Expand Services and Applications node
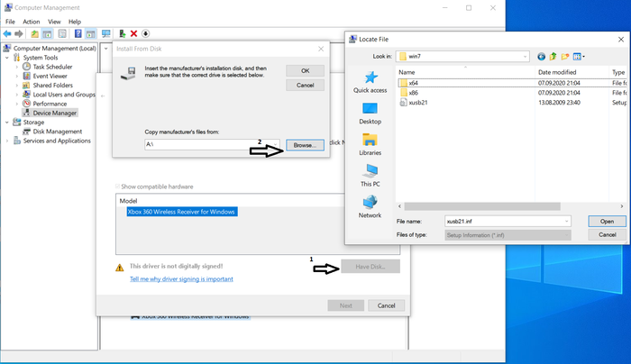Screen dimensions: 631x364 [x=7, y=141]
